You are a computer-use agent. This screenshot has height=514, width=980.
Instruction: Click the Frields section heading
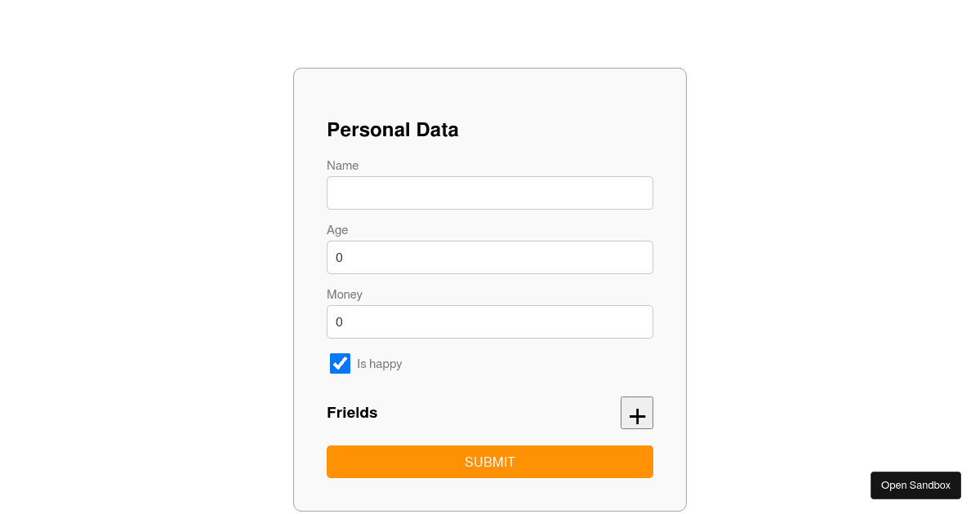click(352, 413)
